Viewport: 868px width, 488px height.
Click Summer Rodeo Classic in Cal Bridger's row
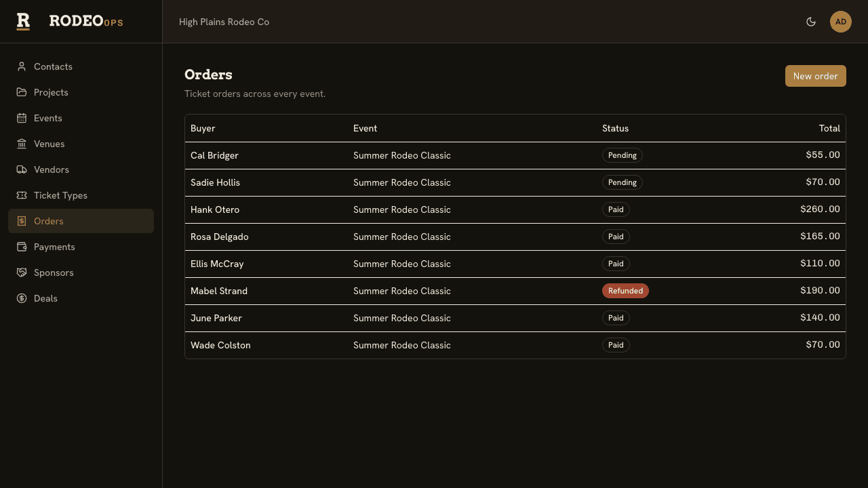tap(402, 155)
